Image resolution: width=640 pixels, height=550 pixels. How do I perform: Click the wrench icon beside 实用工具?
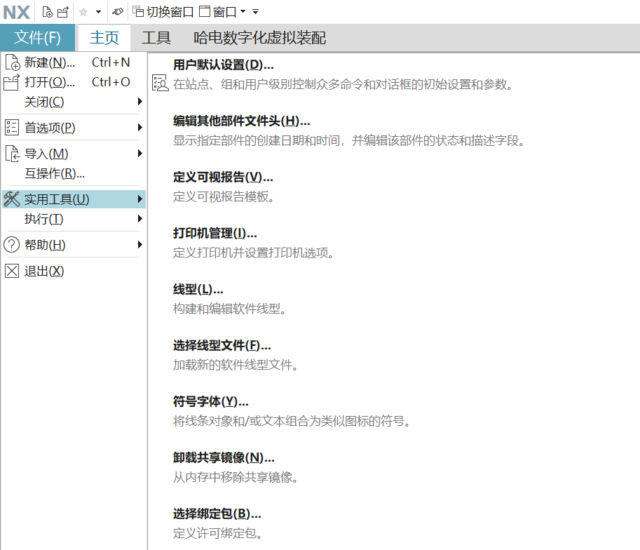11,199
